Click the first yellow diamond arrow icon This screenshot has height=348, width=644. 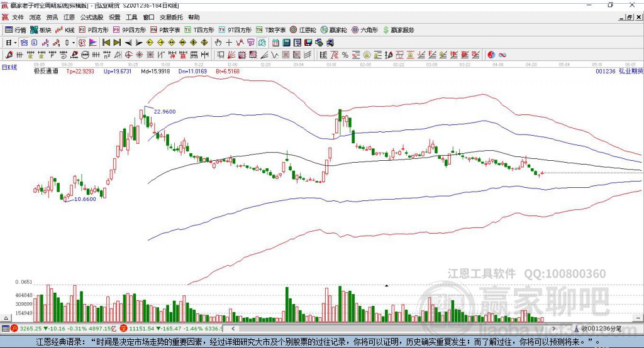150,43
